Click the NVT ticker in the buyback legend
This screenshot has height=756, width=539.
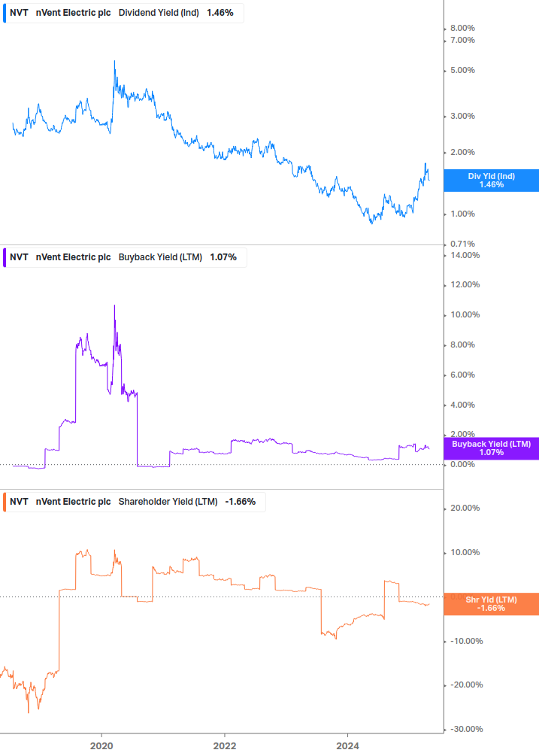coord(19,257)
